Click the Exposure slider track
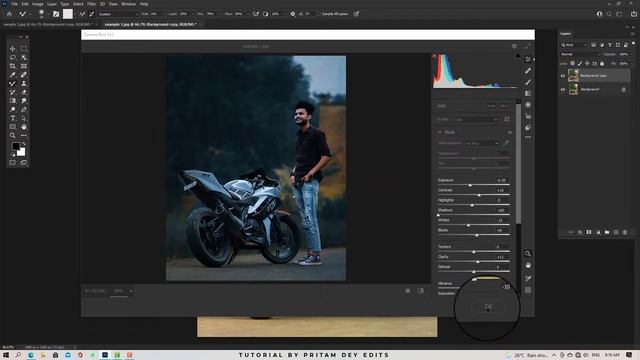Screen dimensions: 640x360 473,185
